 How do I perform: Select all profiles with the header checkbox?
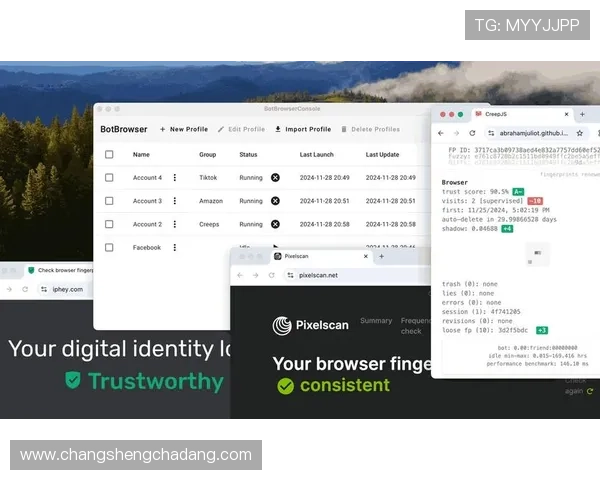(x=109, y=155)
